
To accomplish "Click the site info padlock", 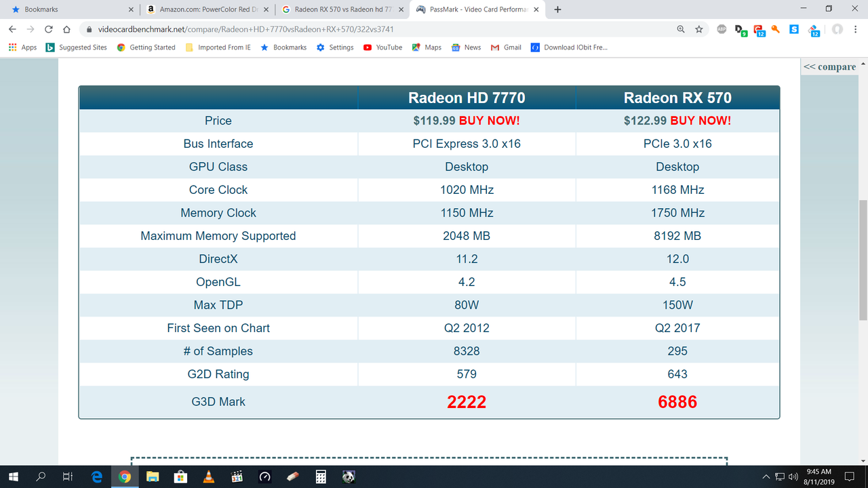I will [89, 30].
